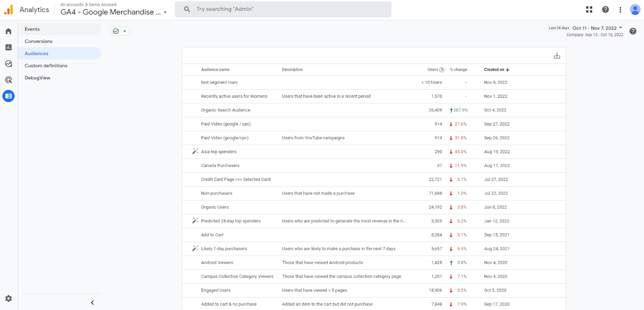Open the Reports bar chart icon

coord(8,47)
